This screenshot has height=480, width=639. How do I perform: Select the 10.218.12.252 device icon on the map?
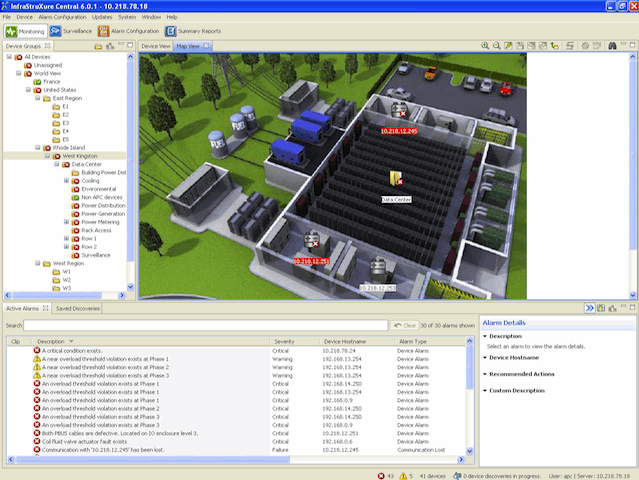coord(378,266)
